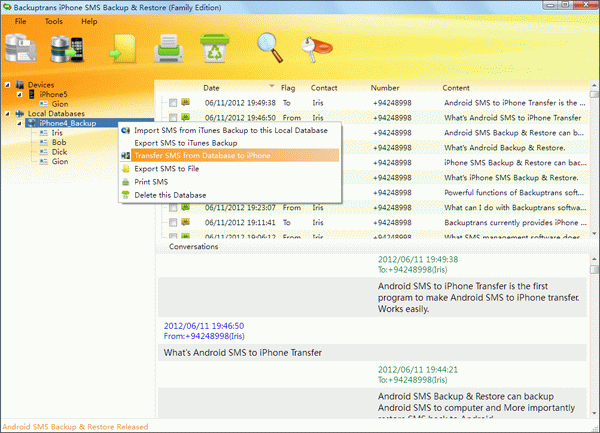Collapse the iPhone4_Backup tree node

20,123
